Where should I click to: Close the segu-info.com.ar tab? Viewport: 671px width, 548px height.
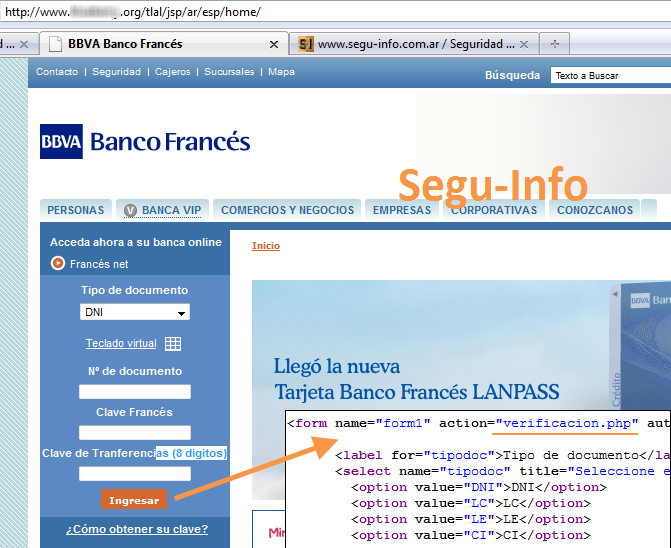pyautogui.click(x=524, y=44)
